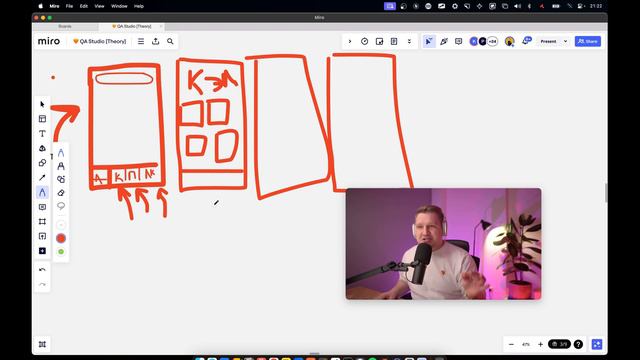
Task: Collapse the collaboration toolbar chevron
Action: [x=350, y=41]
